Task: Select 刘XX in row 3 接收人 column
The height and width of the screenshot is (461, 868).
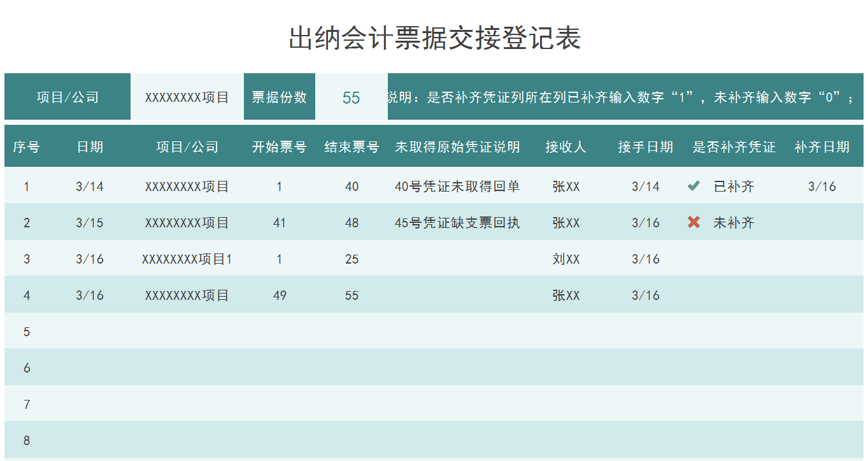Action: (x=566, y=259)
